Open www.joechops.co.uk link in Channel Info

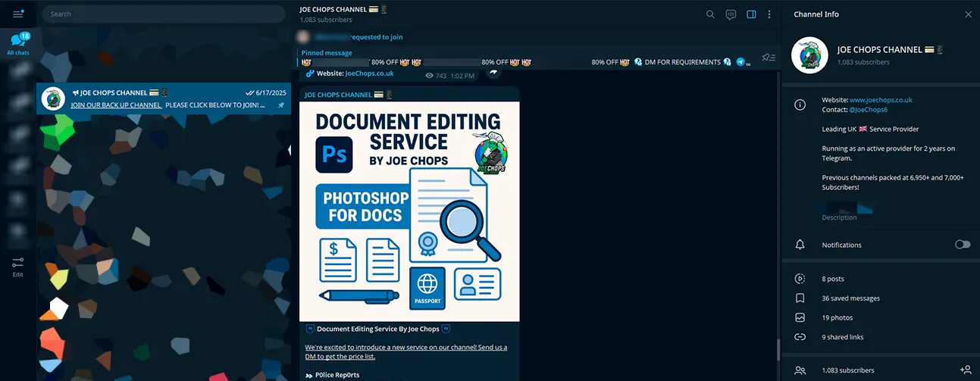coord(880,100)
